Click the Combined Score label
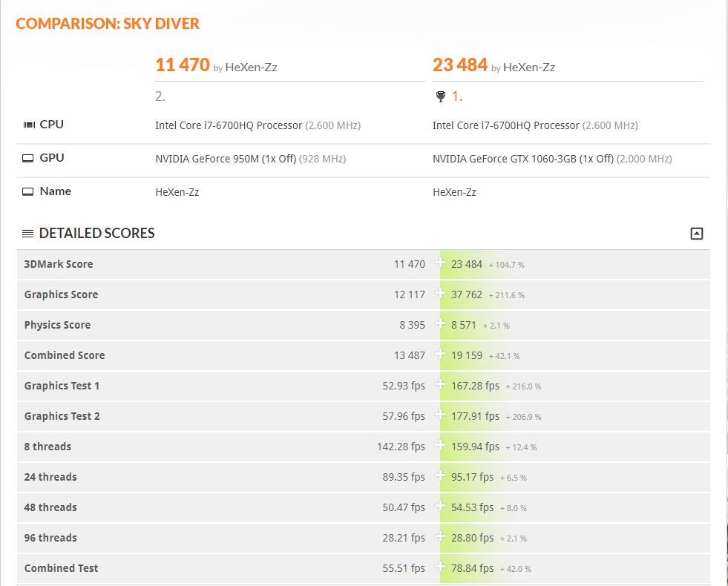The width and height of the screenshot is (728, 586). [x=65, y=355]
